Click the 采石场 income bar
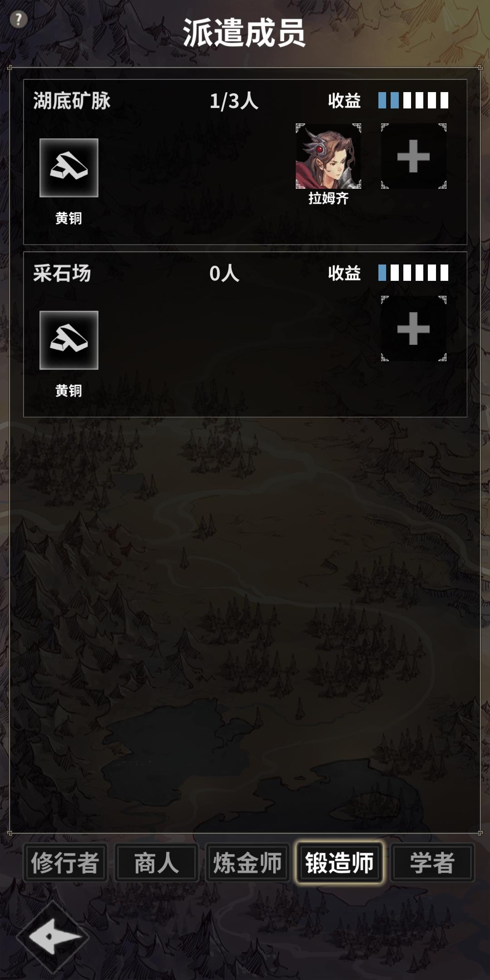This screenshot has height=980, width=490. tap(413, 273)
